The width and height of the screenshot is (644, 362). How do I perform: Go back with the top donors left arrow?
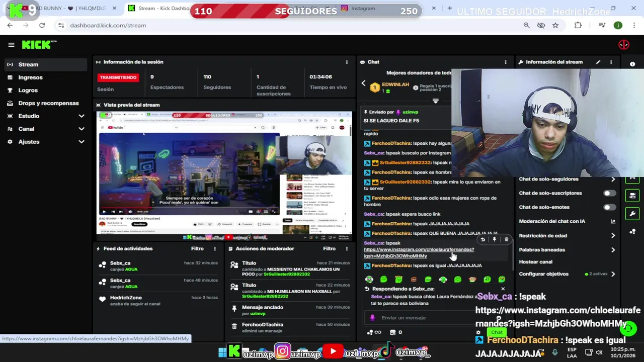(x=363, y=83)
